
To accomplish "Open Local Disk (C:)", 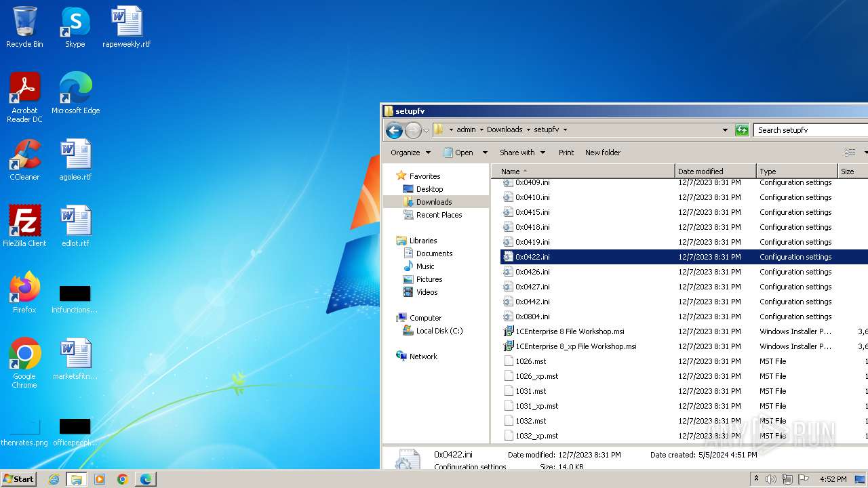I will 439,331.
